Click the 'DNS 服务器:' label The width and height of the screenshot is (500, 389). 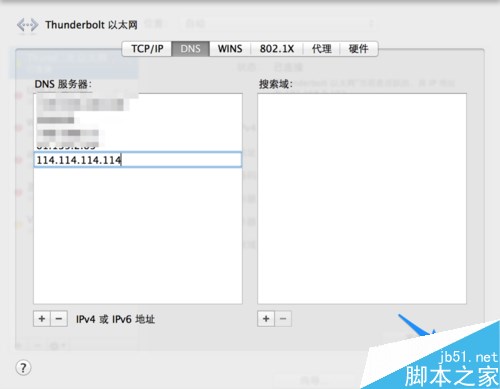pyautogui.click(x=63, y=84)
